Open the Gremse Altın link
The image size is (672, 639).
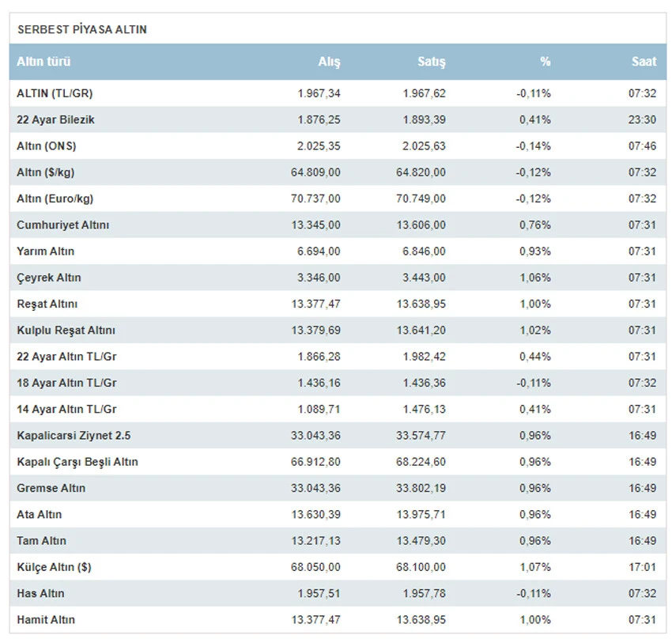point(51,488)
